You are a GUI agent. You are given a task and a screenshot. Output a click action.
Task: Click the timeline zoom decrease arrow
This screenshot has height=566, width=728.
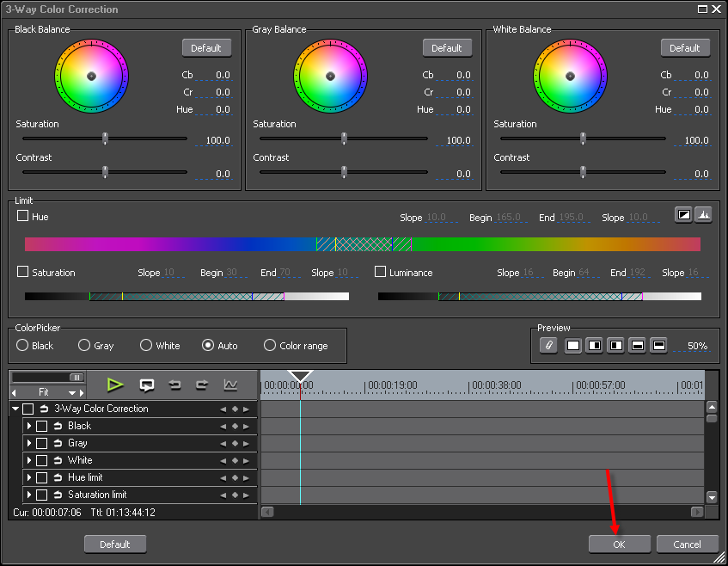[x=14, y=392]
